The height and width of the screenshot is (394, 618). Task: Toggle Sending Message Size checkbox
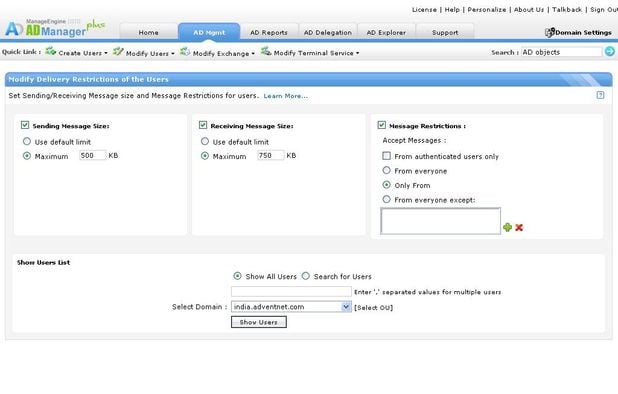coord(25,125)
